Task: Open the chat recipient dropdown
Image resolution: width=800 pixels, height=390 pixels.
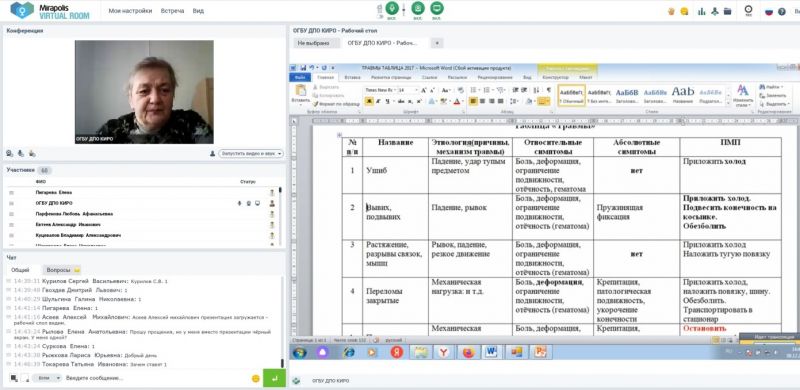Action: (46, 378)
